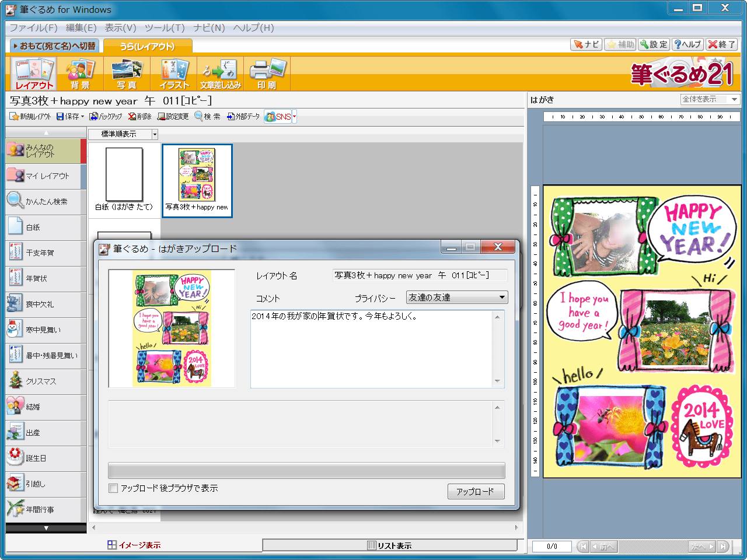Click the upload progress bar in dialog
Viewport: 747px width, 560px height.
tap(306, 470)
